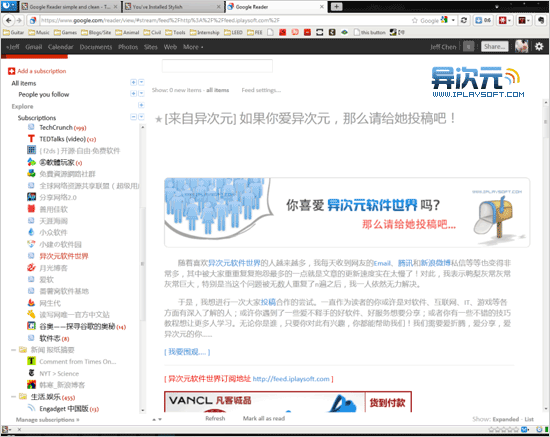Click Mark all as read
This screenshot has height=437, width=550.
(x=264, y=418)
